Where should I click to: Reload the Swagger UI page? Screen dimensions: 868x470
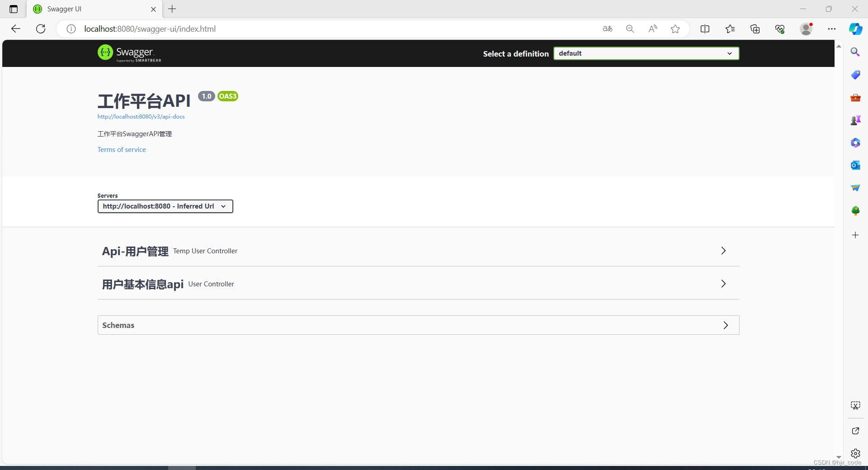pos(41,29)
